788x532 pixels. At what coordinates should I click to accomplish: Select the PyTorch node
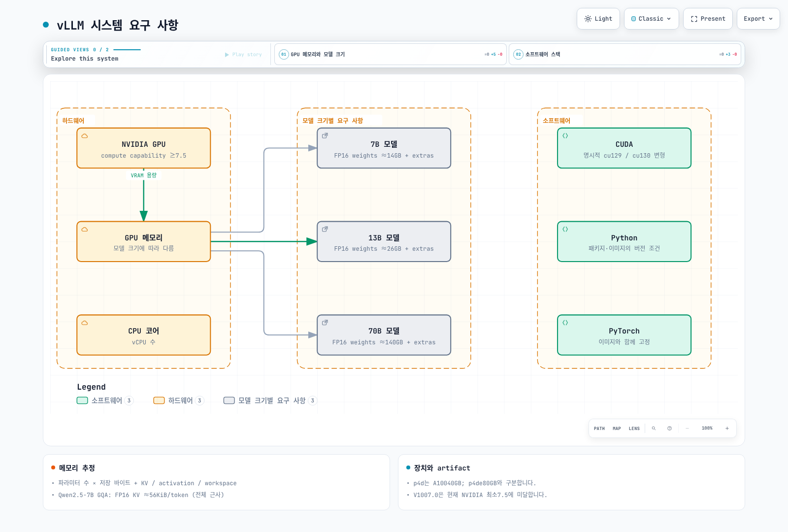624,335
